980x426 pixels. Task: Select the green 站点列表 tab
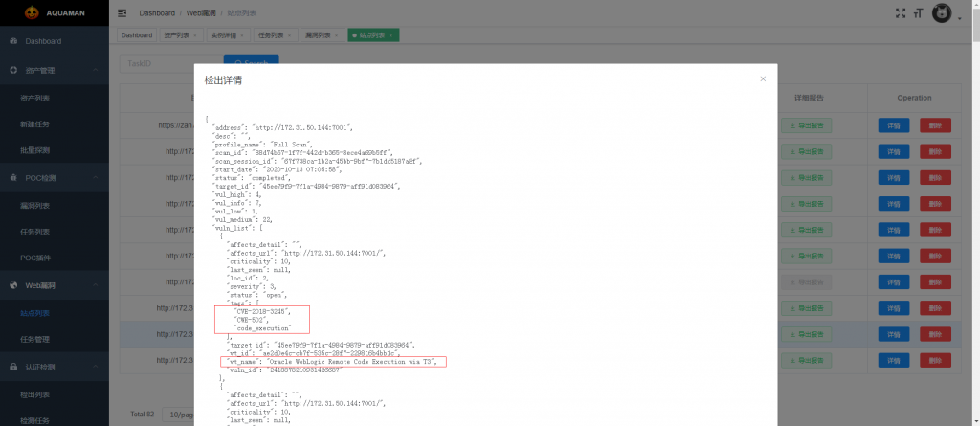pos(373,35)
